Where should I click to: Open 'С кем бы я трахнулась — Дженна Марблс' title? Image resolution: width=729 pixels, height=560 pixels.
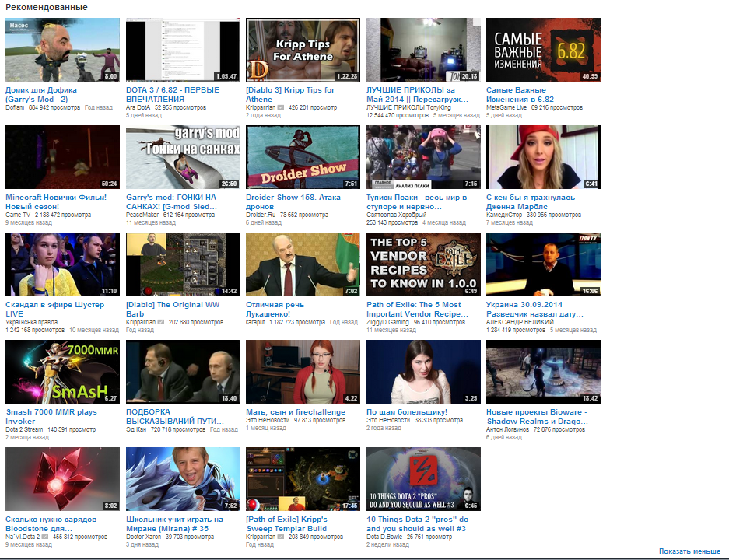pyautogui.click(x=535, y=201)
